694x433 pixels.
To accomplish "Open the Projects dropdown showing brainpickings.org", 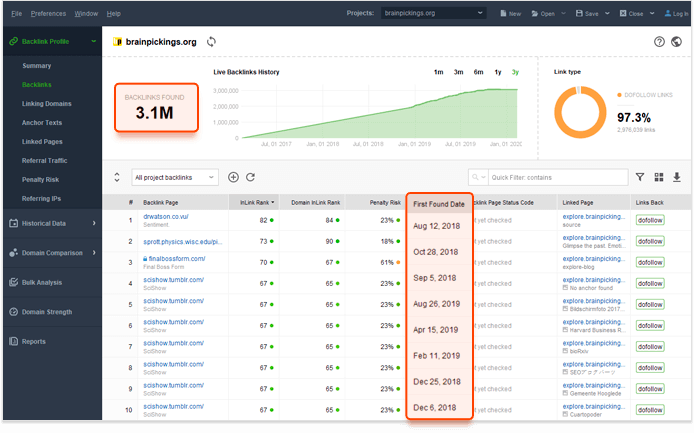I will [434, 14].
